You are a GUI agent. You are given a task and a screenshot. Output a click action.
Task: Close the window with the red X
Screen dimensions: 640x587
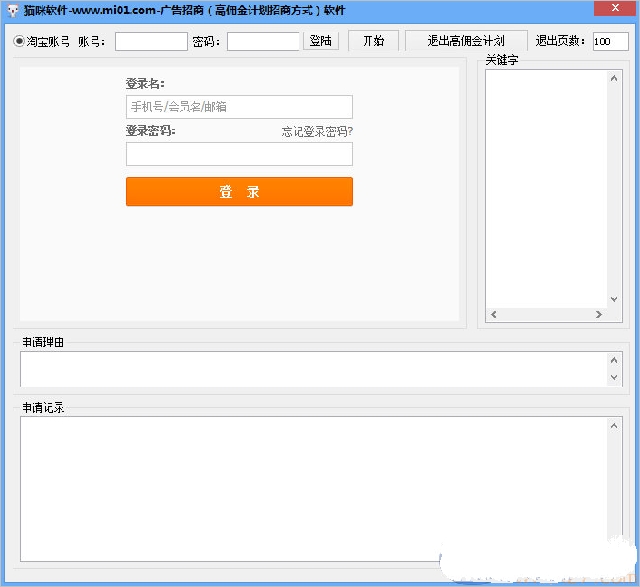click(615, 8)
